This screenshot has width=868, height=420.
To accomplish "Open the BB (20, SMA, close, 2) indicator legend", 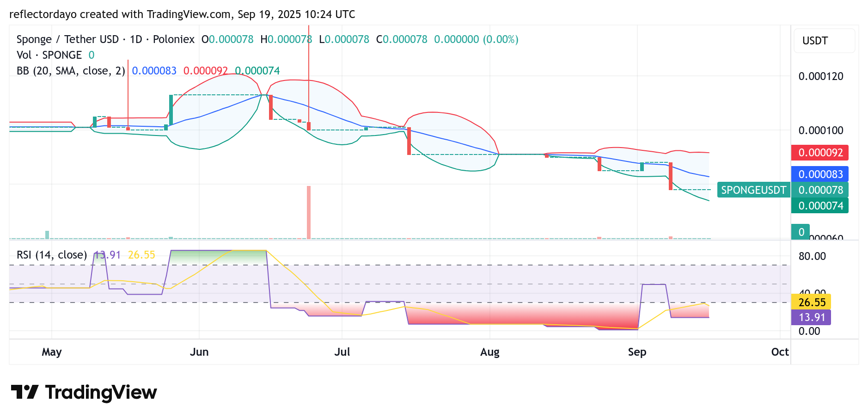I will [x=71, y=71].
